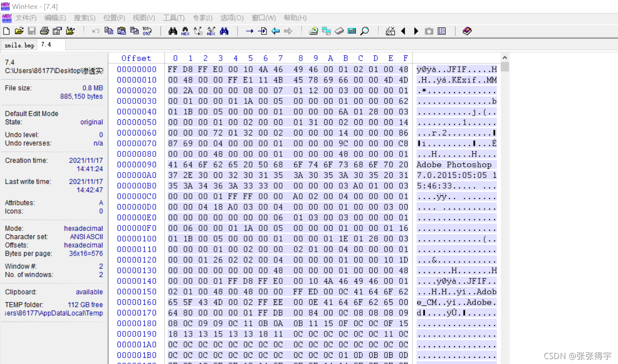Click the teal calculator icon

pos(352,31)
